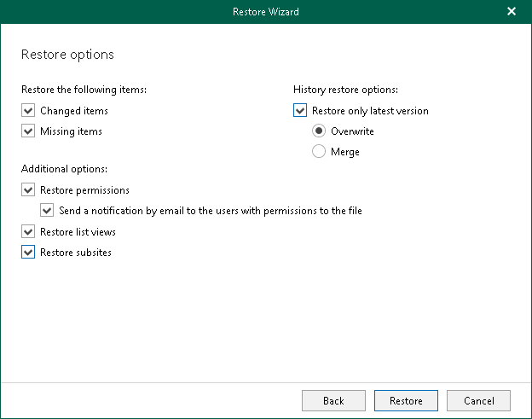Toggle the Restore subsites checkbox
Image resolution: width=532 pixels, height=419 pixels.
pyautogui.click(x=28, y=252)
